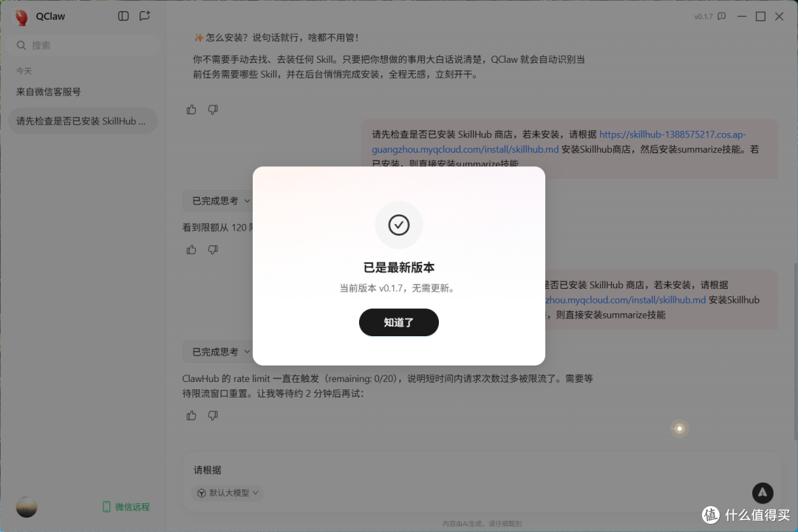Thumbs up the 看到限额从 120 reply

191,250
